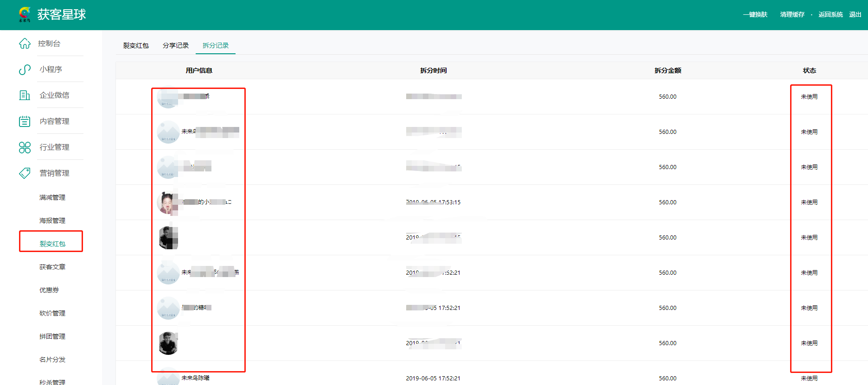The image size is (868, 385).
Task: Open the girl's photo avatar thumbnail
Action: pyautogui.click(x=168, y=203)
